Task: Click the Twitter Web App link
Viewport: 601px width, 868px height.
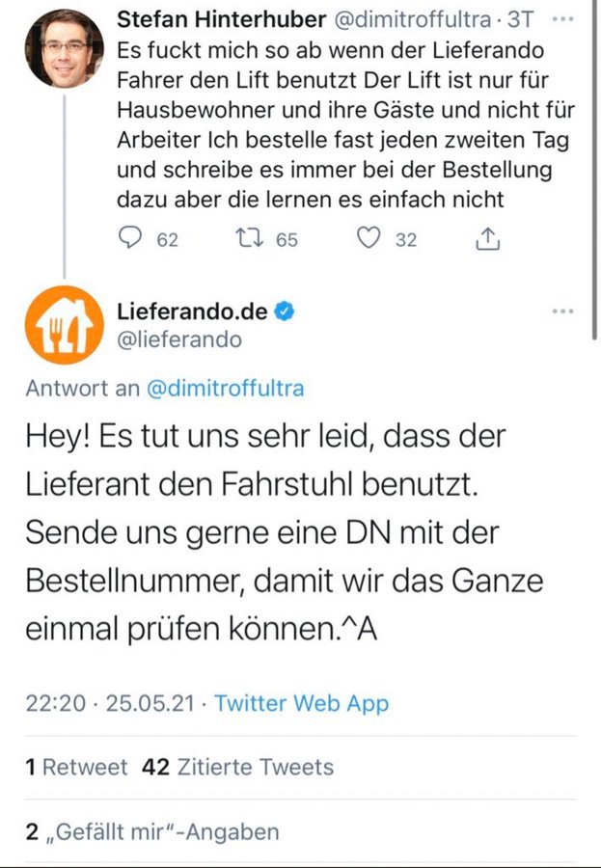Action: [x=301, y=703]
